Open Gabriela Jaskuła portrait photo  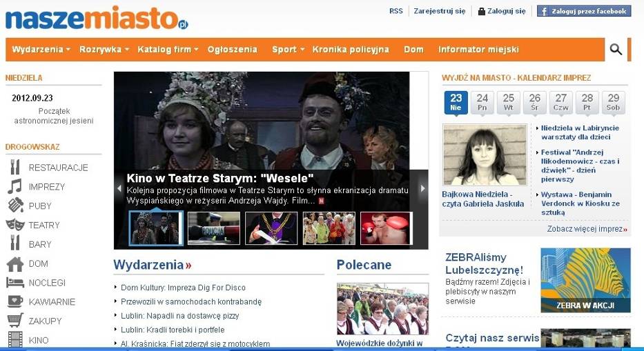[485, 154]
